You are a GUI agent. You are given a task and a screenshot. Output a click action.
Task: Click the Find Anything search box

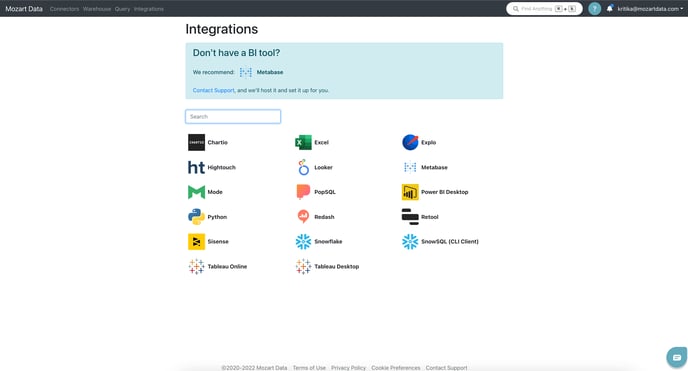(x=544, y=9)
